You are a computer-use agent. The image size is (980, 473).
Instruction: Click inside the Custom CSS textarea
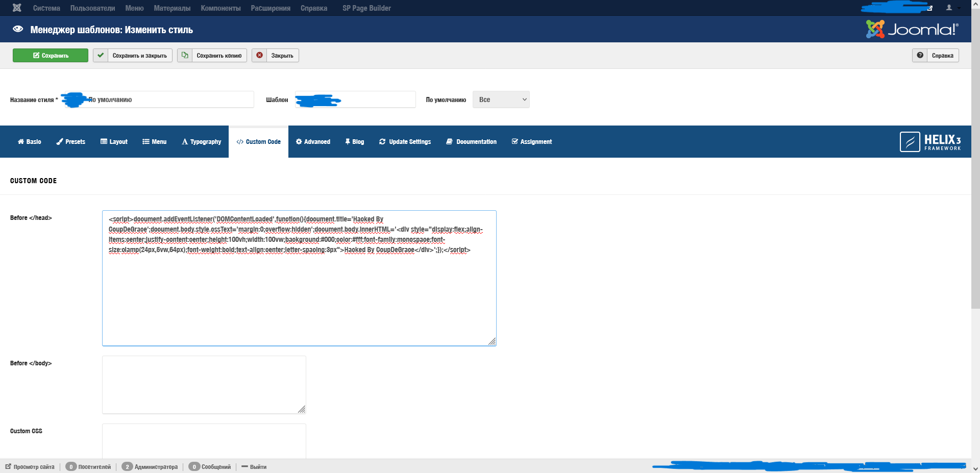tap(204, 441)
